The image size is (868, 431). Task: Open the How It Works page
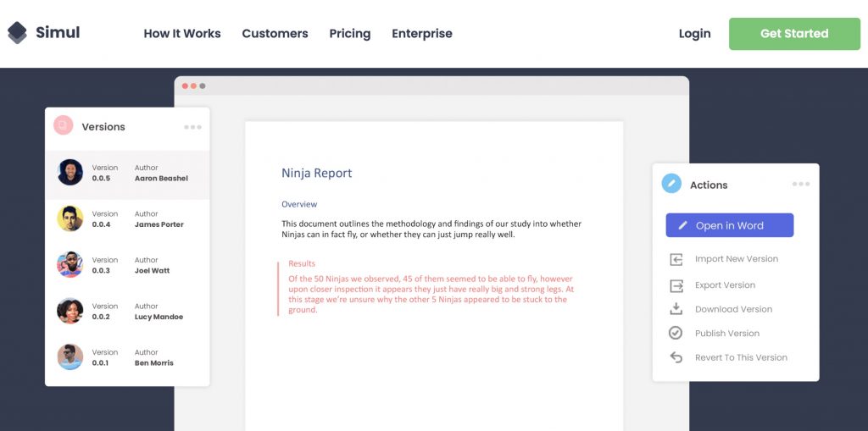pyautogui.click(x=181, y=34)
